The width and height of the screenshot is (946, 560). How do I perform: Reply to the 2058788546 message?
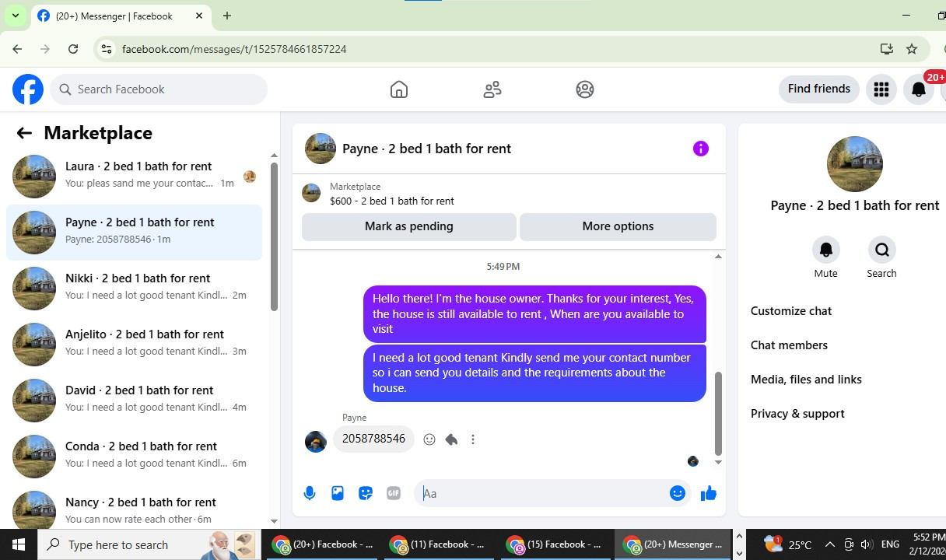point(451,439)
